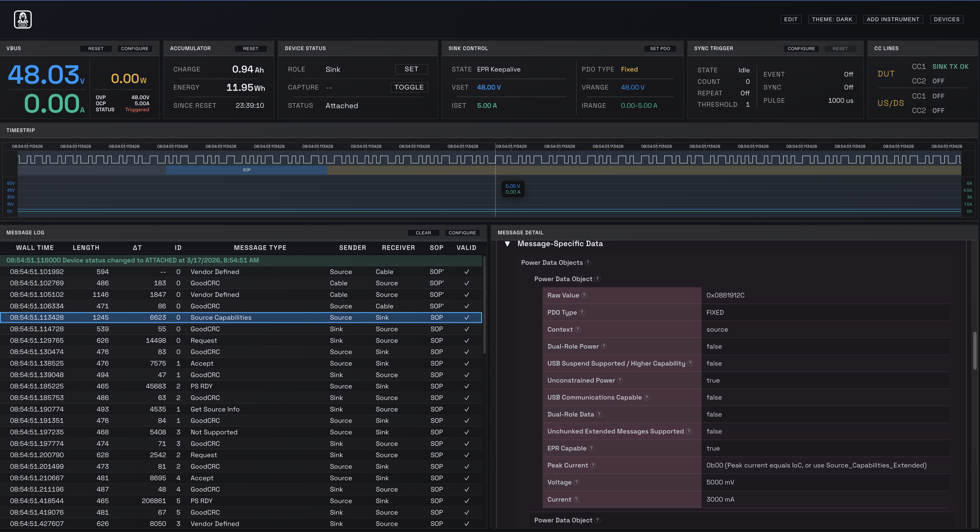Click the SOP segment in the timestrip

[x=247, y=170]
